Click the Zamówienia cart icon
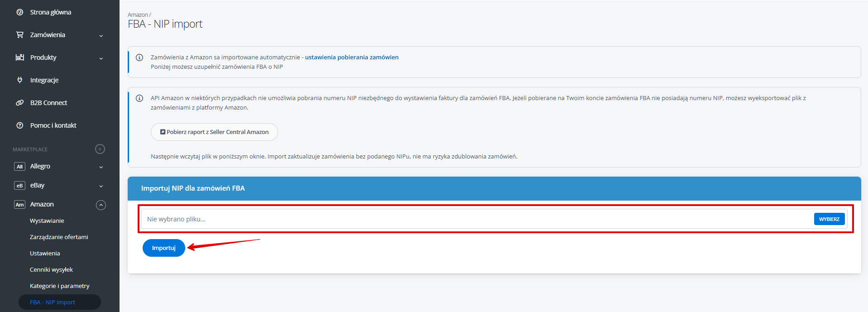This screenshot has width=868, height=312. [x=20, y=35]
